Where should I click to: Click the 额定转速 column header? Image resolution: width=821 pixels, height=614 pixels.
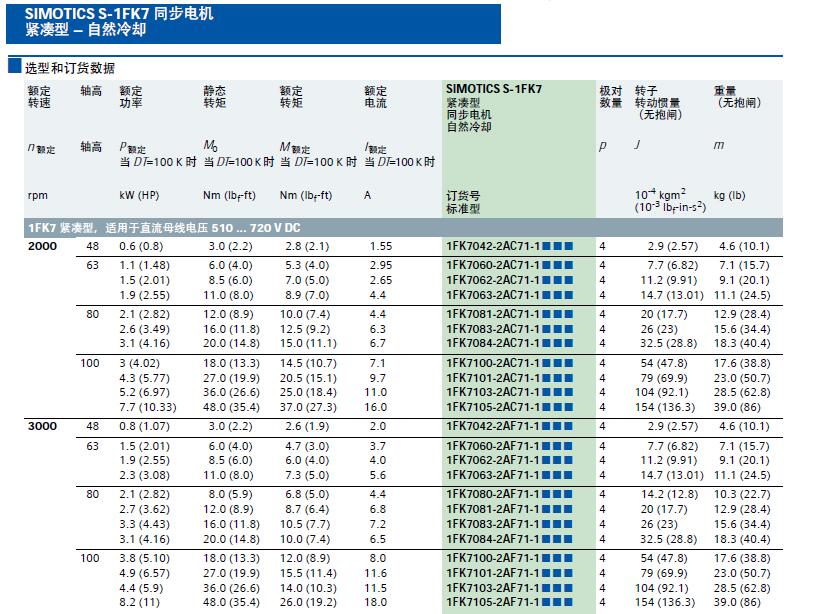(39, 97)
